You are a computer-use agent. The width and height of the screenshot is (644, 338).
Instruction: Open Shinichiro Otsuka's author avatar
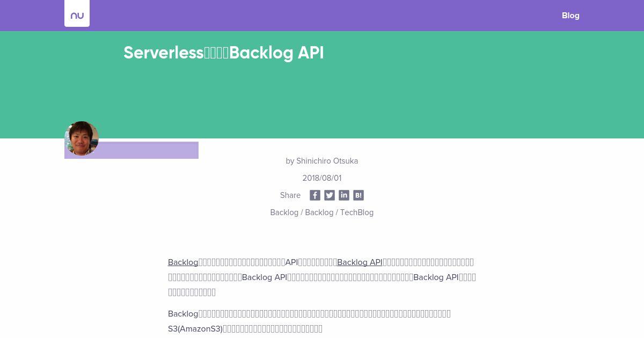pyautogui.click(x=82, y=138)
